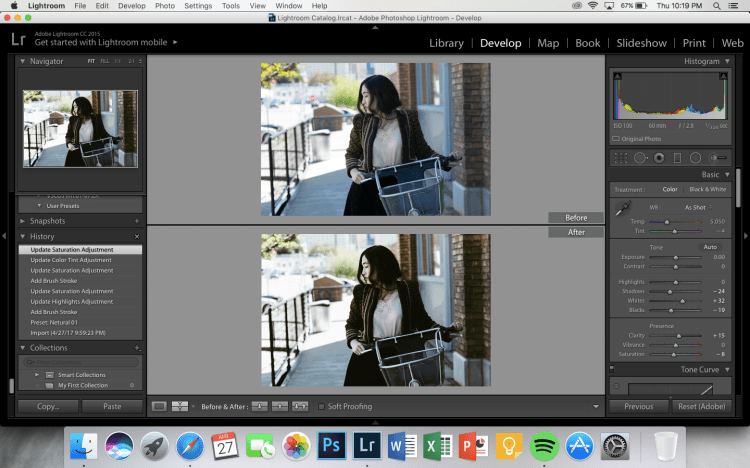Click the Reset (Adobe) button
Image resolution: width=750 pixels, height=468 pixels.
point(701,406)
